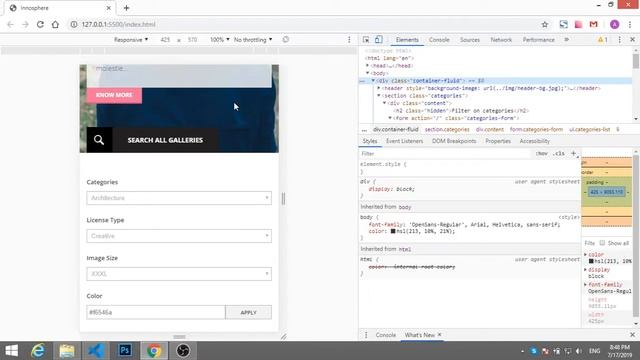Screen dimensions: 640x360
Task: Open the DevTools customize three-dot menu
Action: click(x=620, y=40)
